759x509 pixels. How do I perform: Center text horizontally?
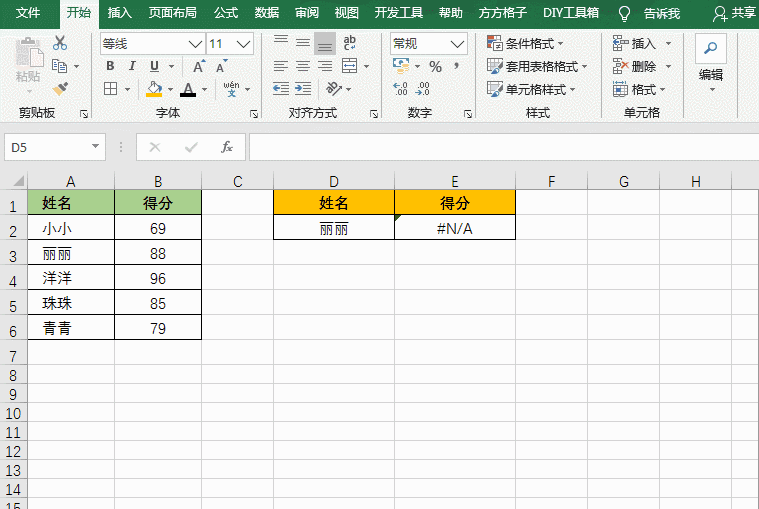click(x=303, y=66)
